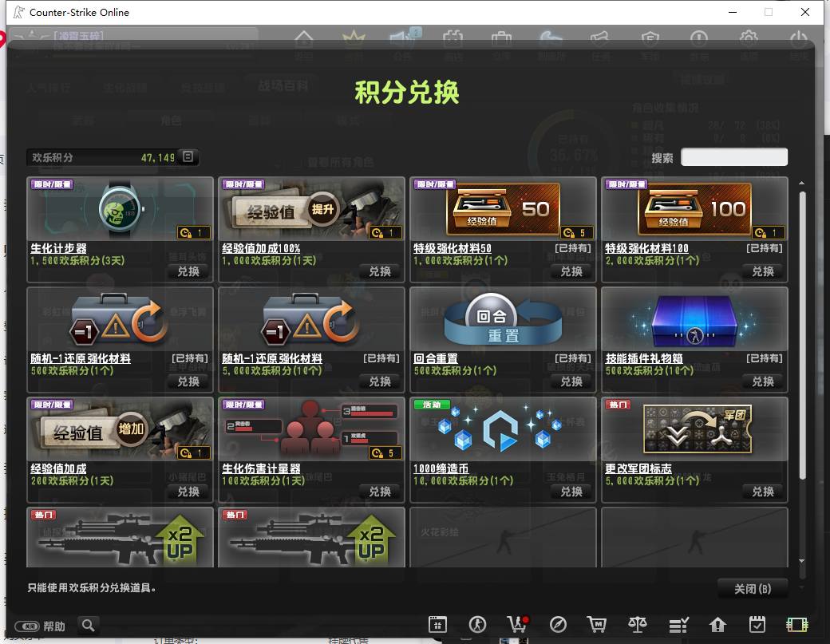
Task: Redeem 技能插件礼物箱 with 兑换
Action: pos(763,381)
